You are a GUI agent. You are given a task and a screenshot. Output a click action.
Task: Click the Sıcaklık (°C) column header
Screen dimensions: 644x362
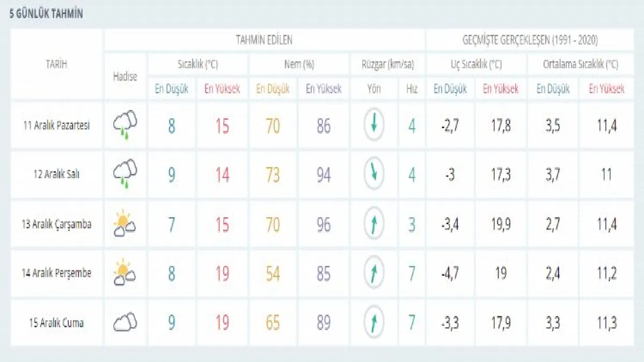pos(197,64)
